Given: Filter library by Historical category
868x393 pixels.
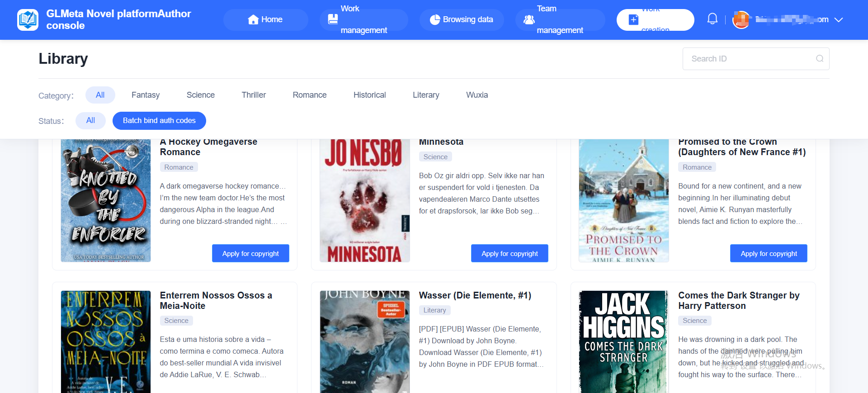Looking at the screenshot, I should tap(370, 95).
